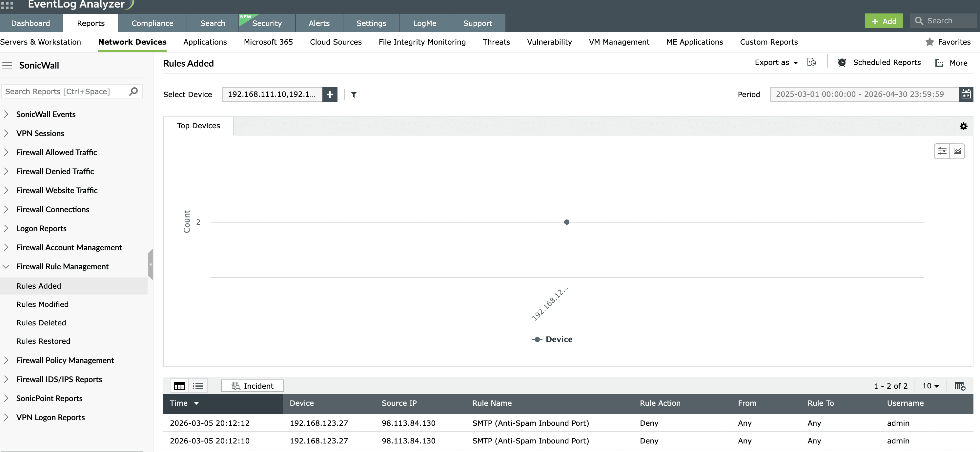This screenshot has width=980, height=452.
Task: Open the apps grid icon beside EventLog Analyzer
Action: point(7,5)
